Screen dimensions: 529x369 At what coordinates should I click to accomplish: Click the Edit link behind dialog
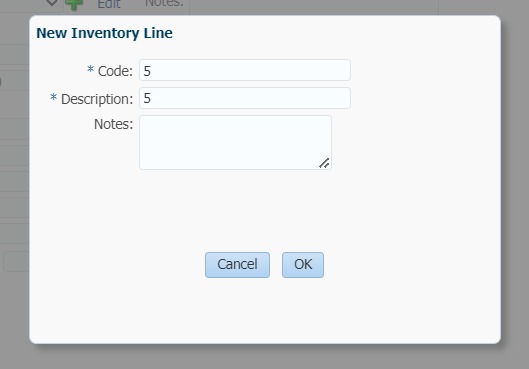pos(109,4)
